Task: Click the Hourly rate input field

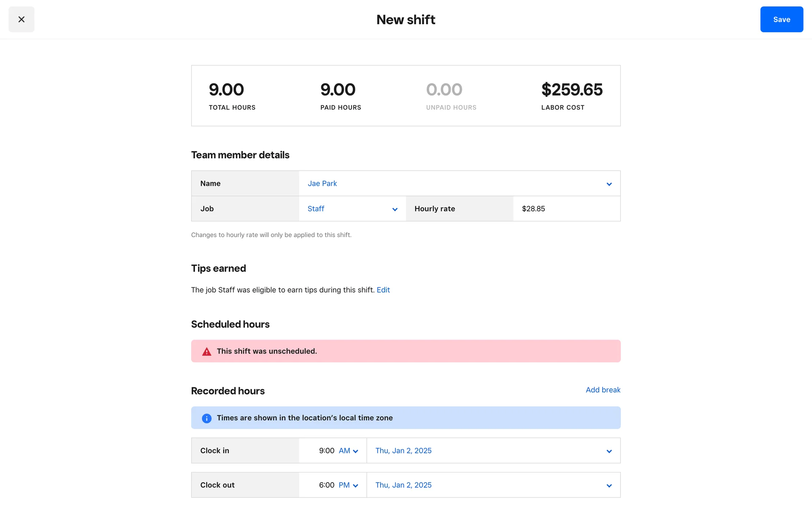Action: click(566, 209)
